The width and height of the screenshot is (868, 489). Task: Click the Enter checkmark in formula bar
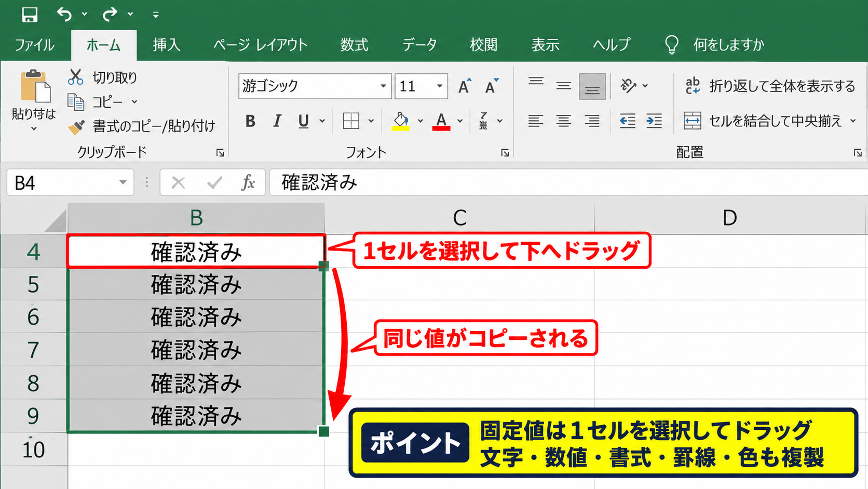pos(214,182)
